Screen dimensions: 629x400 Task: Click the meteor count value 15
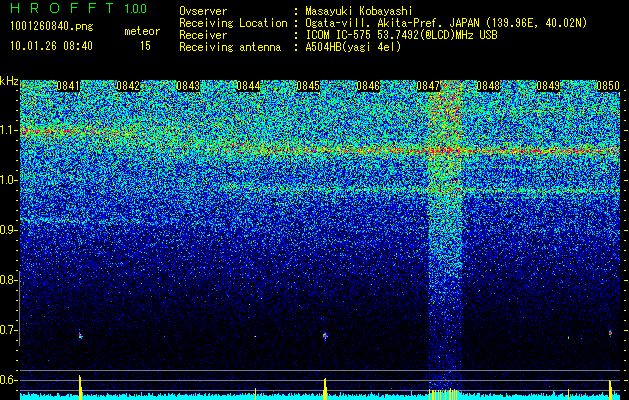tap(145, 46)
